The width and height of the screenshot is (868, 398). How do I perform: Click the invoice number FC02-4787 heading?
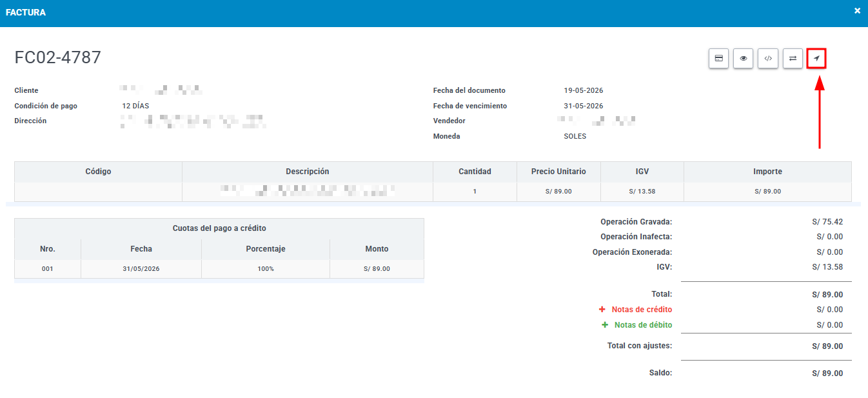[x=58, y=57]
